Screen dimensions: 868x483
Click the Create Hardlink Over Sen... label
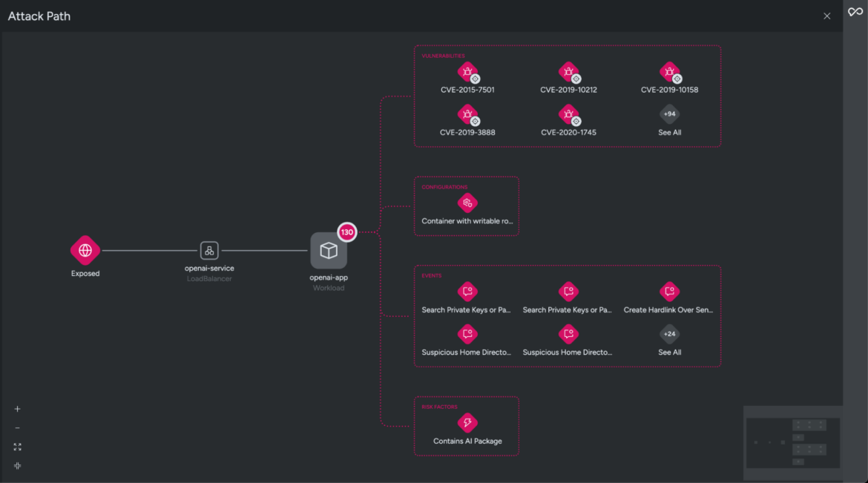[668, 310]
